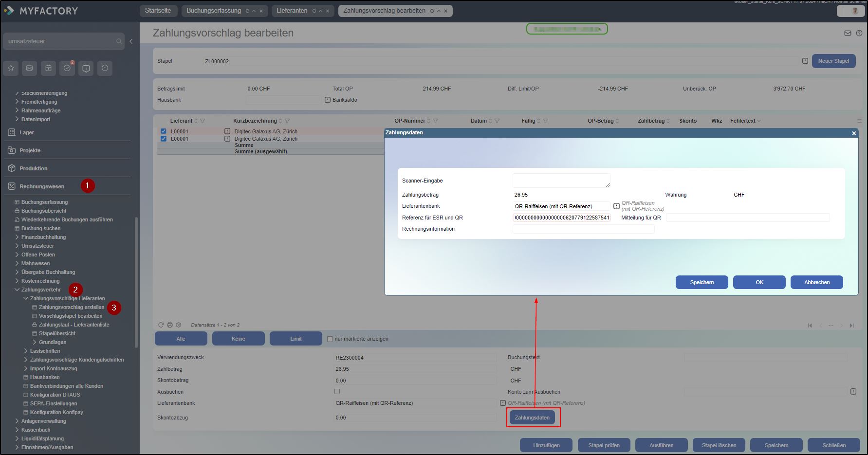Expand the Umsatzsteuer tree node

click(x=17, y=246)
